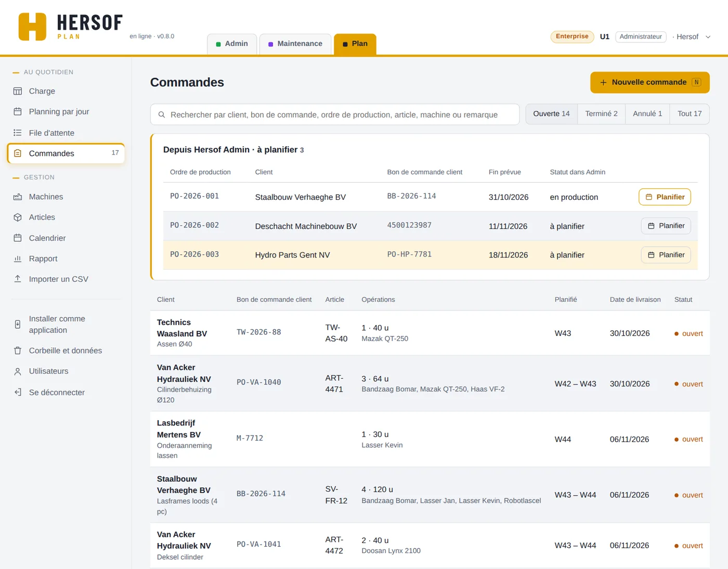
Task: Click calendar icon in PO-2026-002 Planifier button
Action: (x=651, y=226)
